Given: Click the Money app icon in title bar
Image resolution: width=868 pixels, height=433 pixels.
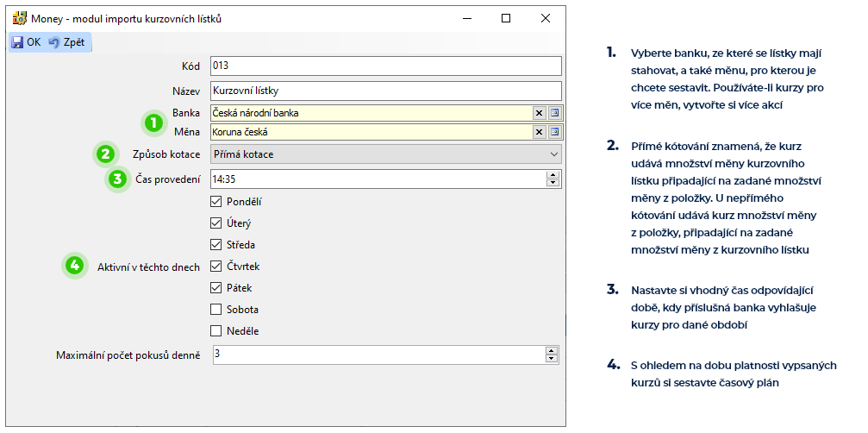Looking at the screenshot, I should 19,19.
